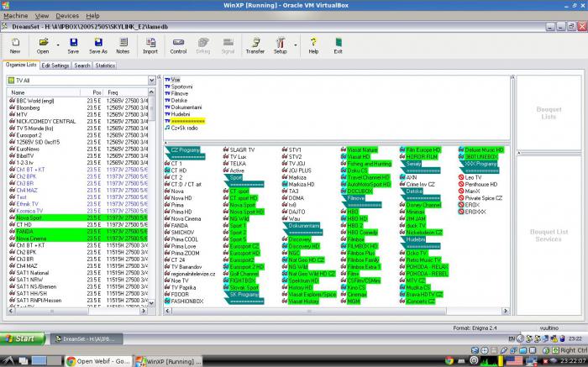Select highlighted Nova Sport row in service list
Viewport: 588px width, 367px height.
[77, 218]
